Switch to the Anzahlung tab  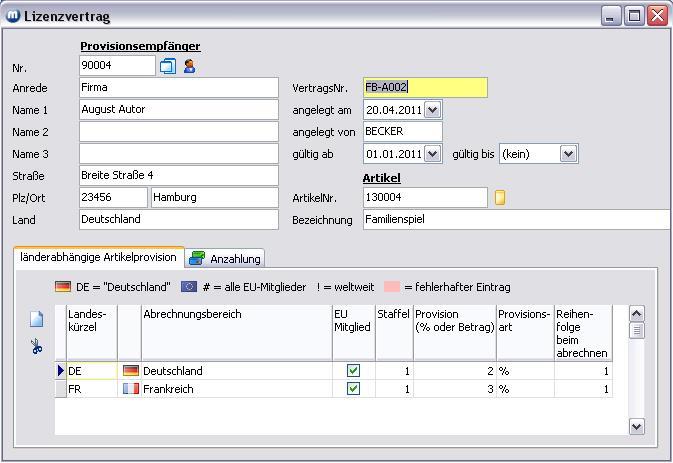[226, 259]
